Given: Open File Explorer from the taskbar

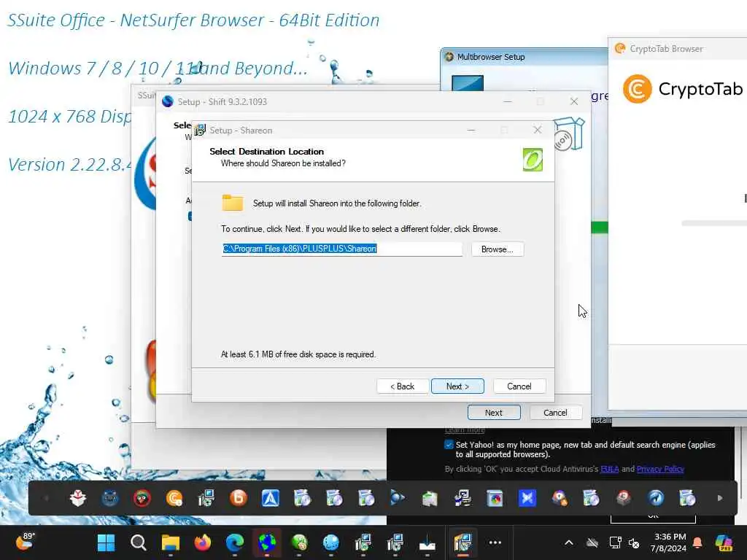Looking at the screenshot, I should 171,542.
